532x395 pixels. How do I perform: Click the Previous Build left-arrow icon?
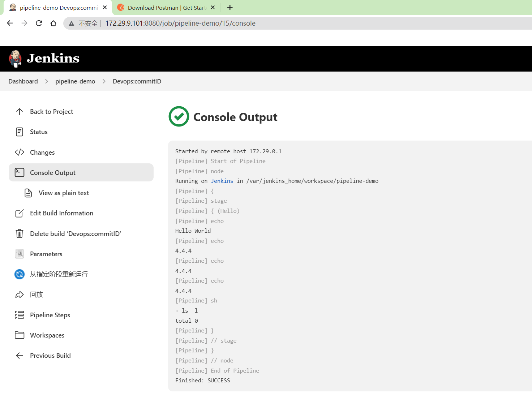point(20,356)
